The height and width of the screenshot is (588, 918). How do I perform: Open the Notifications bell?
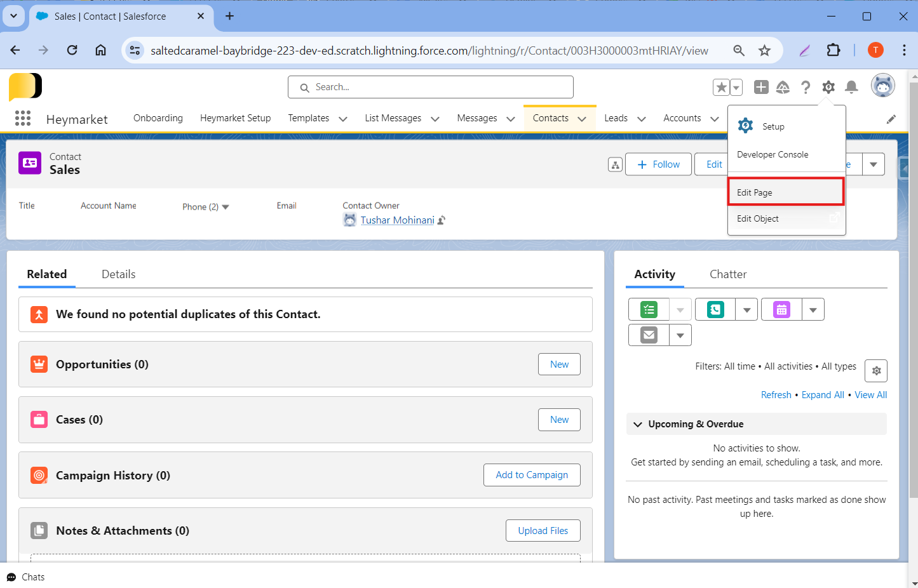point(851,87)
